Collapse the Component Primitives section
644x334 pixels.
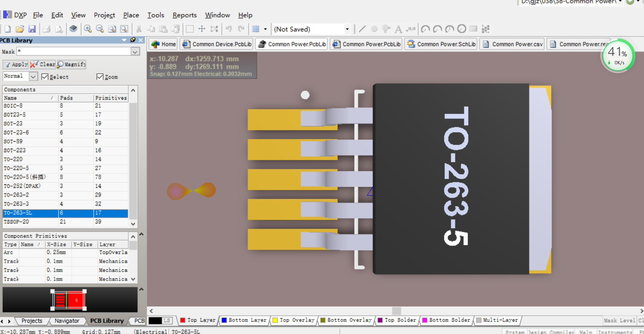click(x=141, y=234)
